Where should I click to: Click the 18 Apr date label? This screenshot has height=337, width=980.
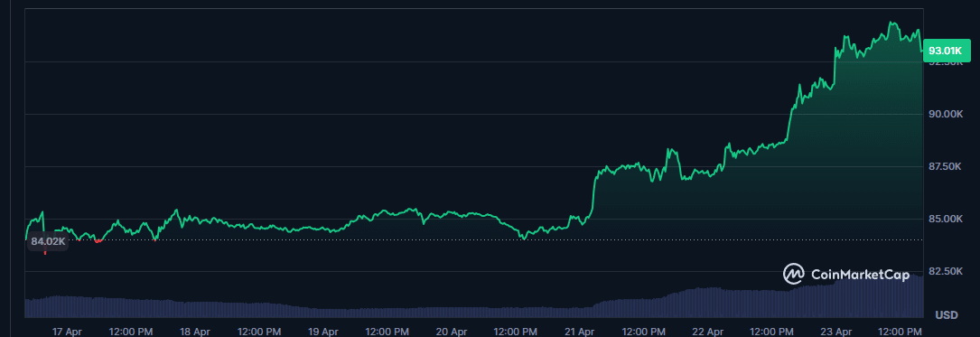click(x=195, y=331)
